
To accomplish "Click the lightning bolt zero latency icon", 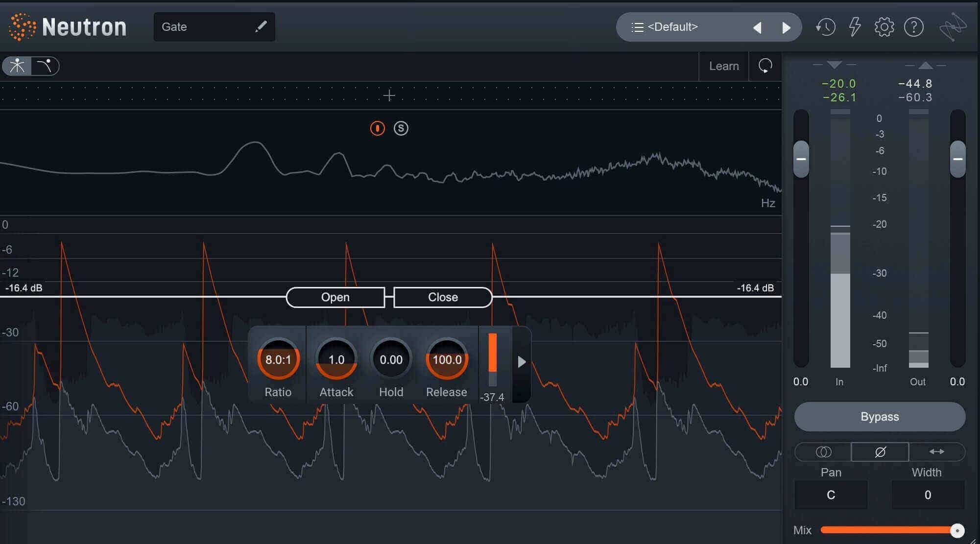I will tap(855, 27).
